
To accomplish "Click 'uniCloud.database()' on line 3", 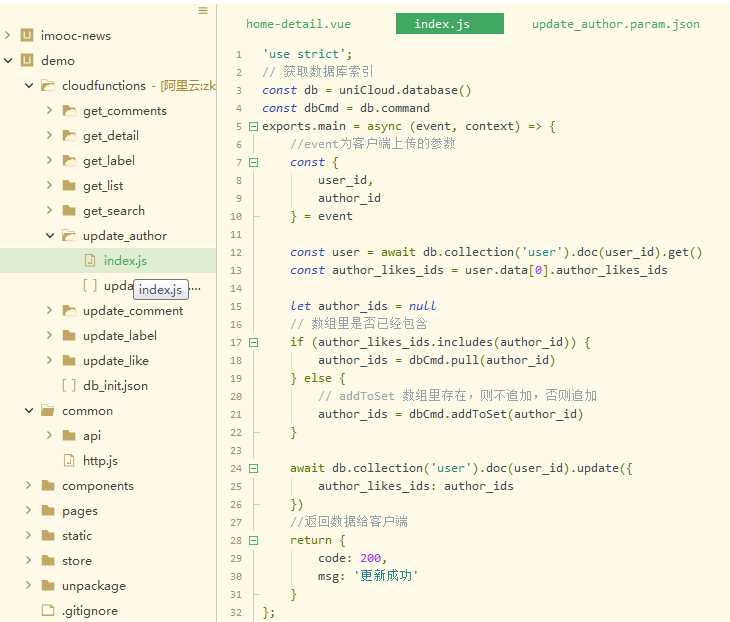I will (405, 90).
